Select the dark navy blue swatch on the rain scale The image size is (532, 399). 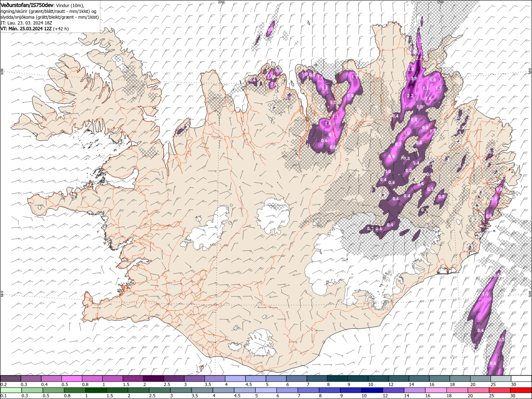point(372,390)
